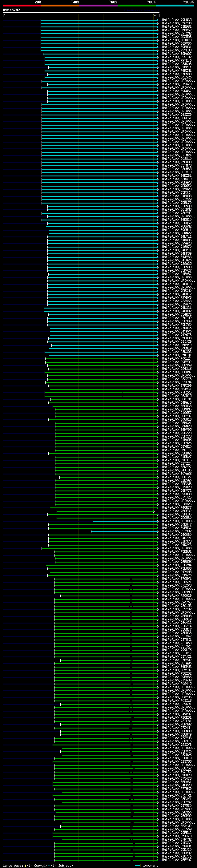Select hit label UniRef100_Q4SZZ9

(176, 115)
